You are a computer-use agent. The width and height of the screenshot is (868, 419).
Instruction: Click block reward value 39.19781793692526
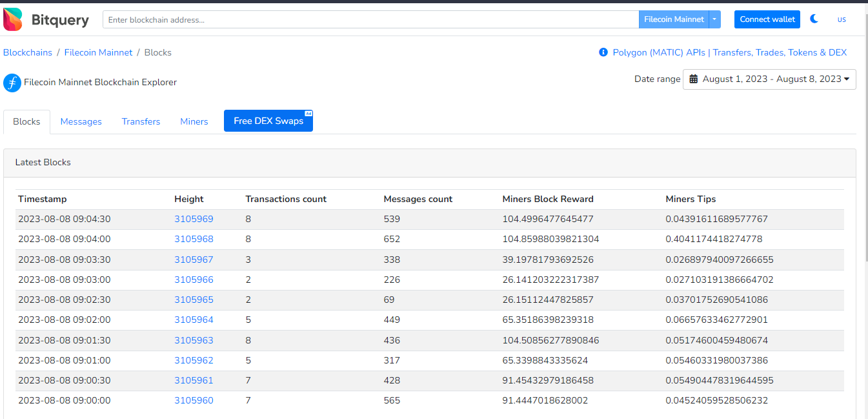548,260
